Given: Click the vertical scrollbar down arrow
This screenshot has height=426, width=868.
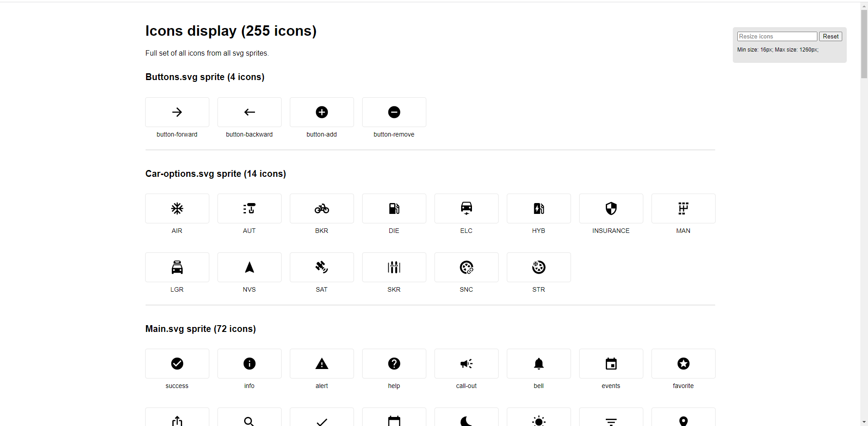Looking at the screenshot, I should tap(864, 421).
